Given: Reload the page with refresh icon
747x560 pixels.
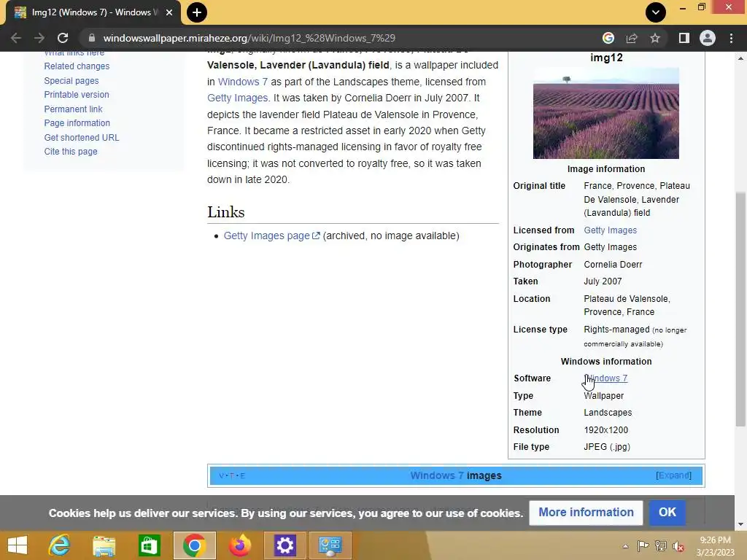Looking at the screenshot, I should coord(63,38).
